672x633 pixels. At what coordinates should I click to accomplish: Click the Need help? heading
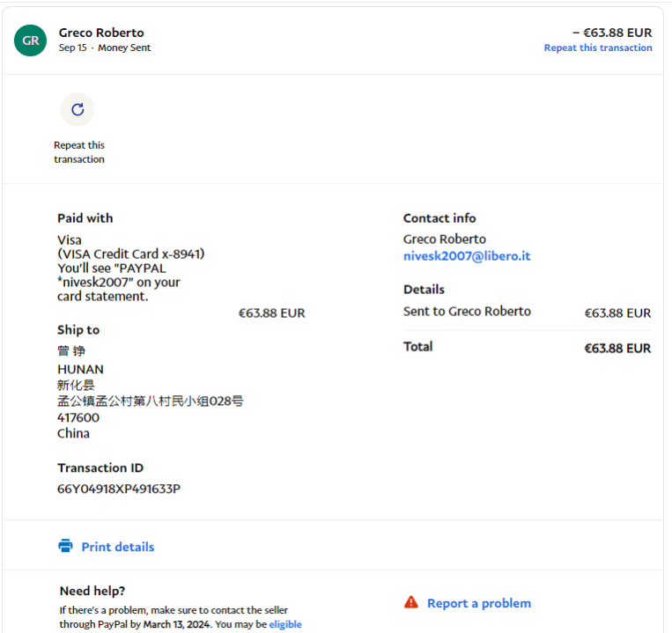(x=92, y=591)
